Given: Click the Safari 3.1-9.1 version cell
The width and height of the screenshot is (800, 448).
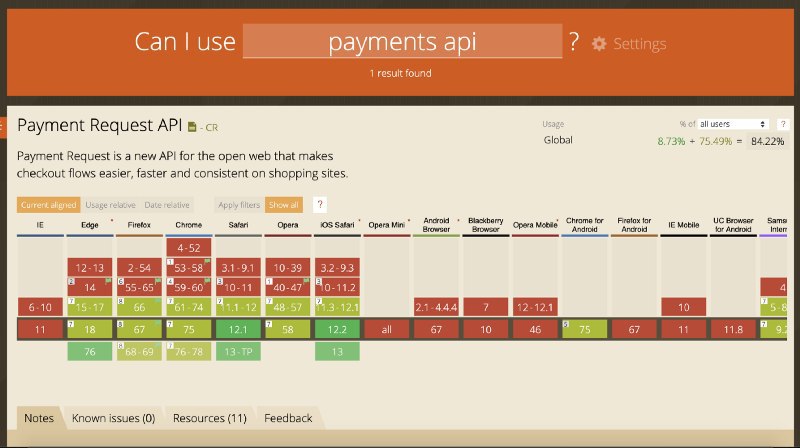Looking at the screenshot, I should pyautogui.click(x=238, y=267).
